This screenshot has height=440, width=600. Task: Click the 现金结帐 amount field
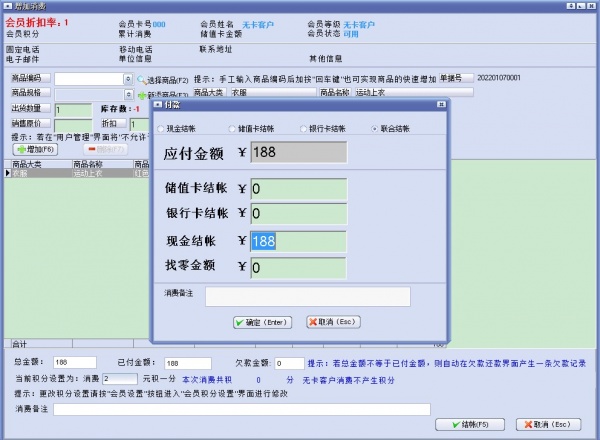click(x=299, y=241)
